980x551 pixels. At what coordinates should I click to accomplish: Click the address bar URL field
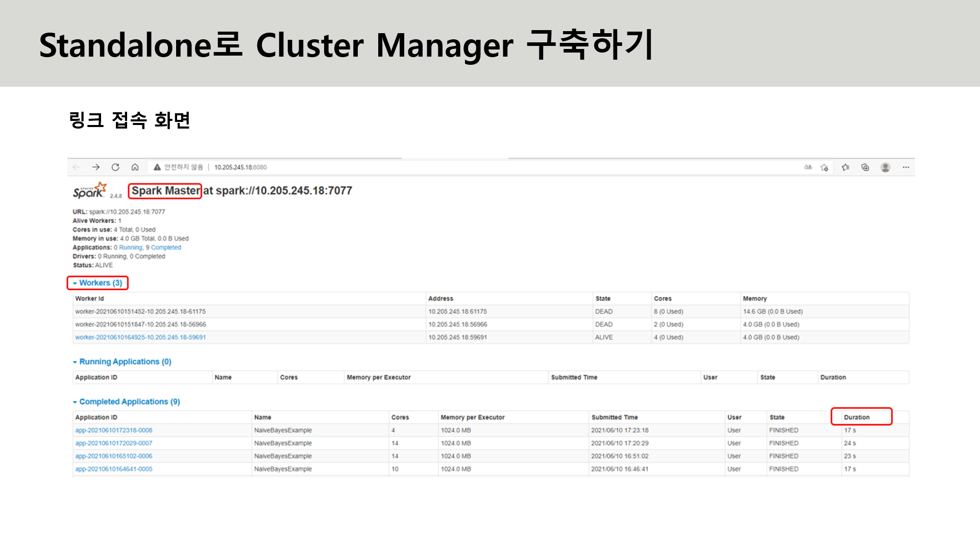pyautogui.click(x=240, y=167)
